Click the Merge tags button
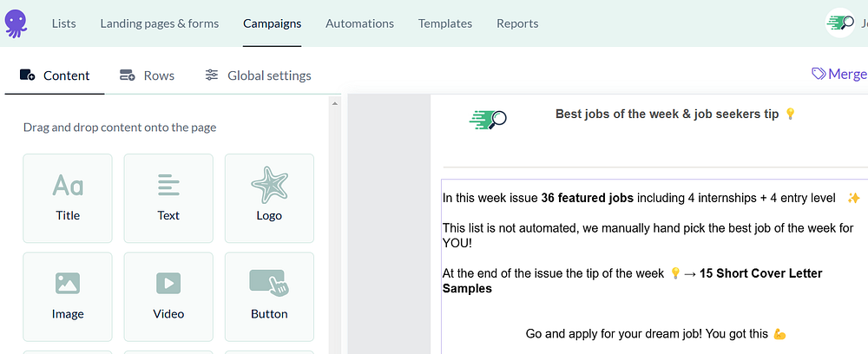 pyautogui.click(x=838, y=74)
